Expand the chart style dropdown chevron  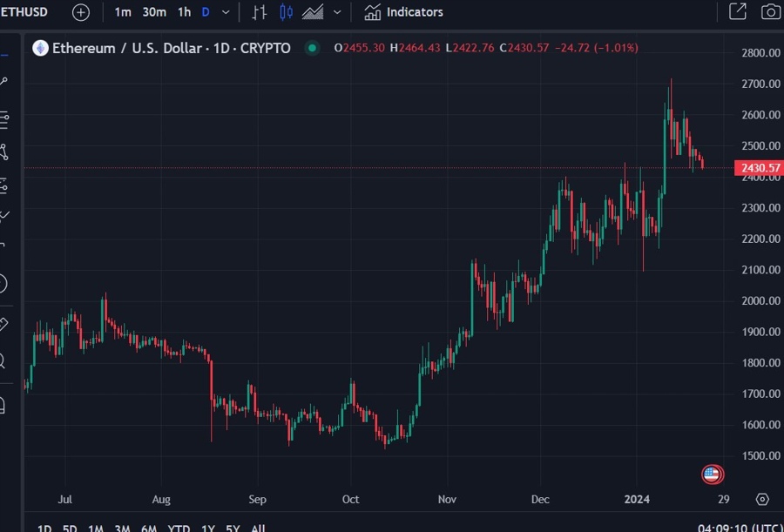337,12
